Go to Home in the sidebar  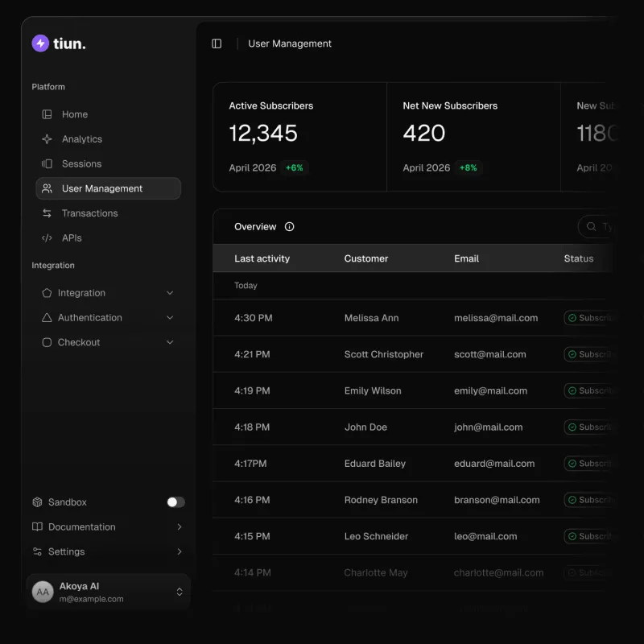[109, 114]
